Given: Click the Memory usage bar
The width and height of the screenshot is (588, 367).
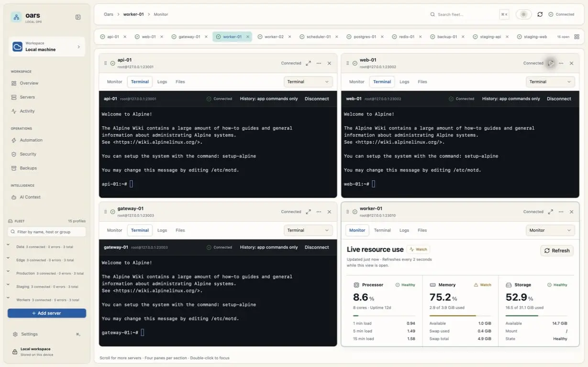Looking at the screenshot, I should pyautogui.click(x=460, y=315).
